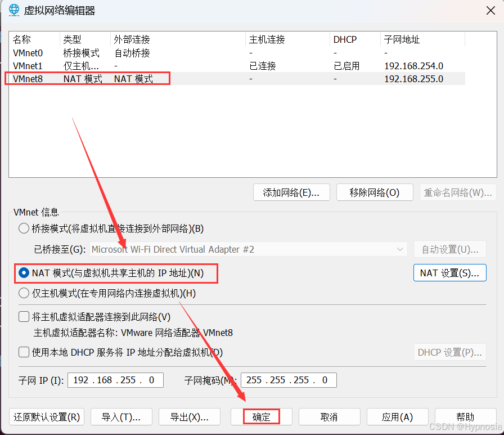This screenshot has height=435, width=504.
Task: Click 添加网络(E)... button
Action: point(291,192)
